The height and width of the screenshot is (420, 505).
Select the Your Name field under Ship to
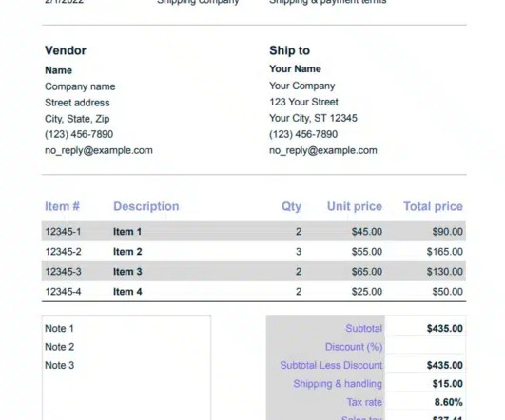[x=295, y=68]
